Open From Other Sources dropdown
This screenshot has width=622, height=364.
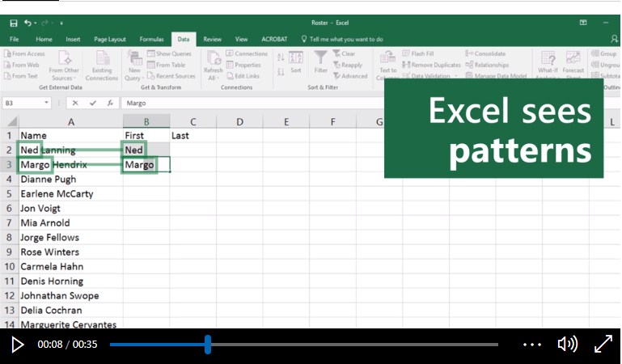[64, 66]
